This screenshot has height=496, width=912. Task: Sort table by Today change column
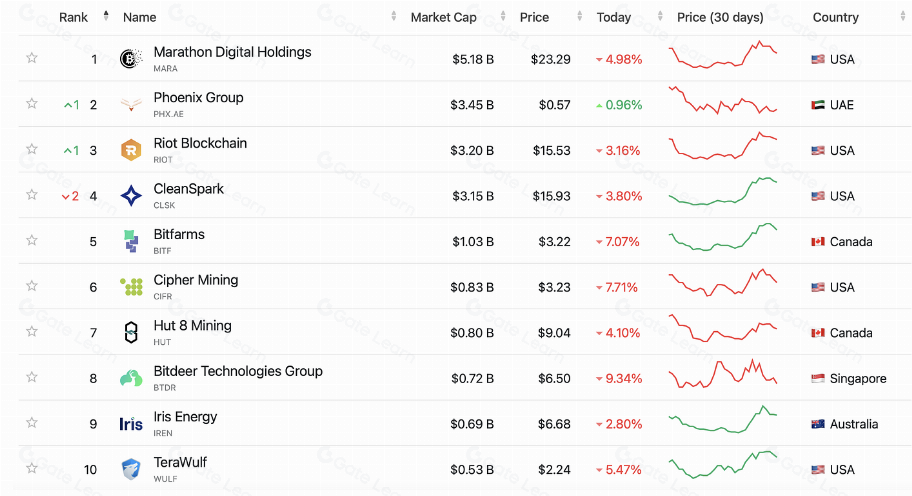coord(613,17)
